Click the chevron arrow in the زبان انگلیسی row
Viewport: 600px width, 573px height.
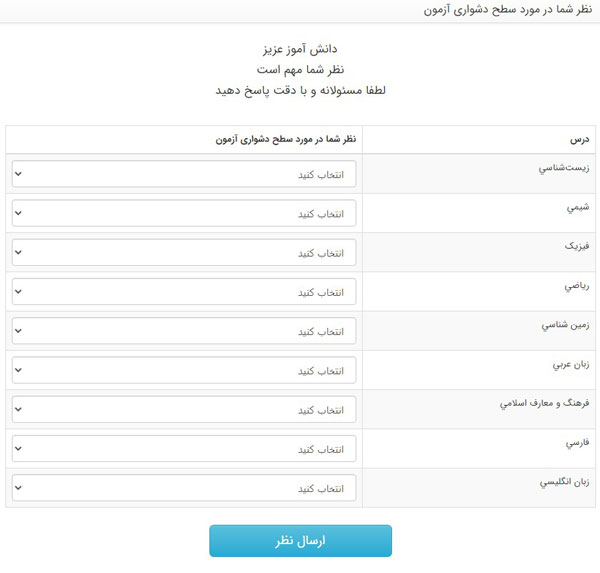point(19,489)
